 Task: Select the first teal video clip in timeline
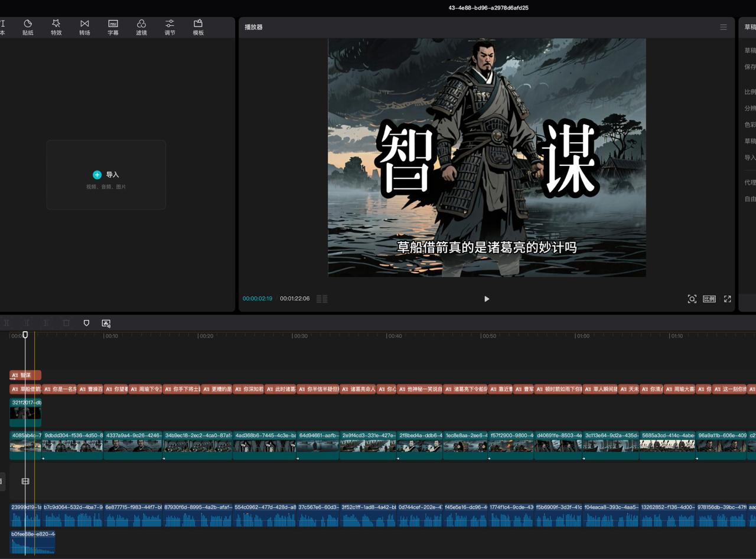tap(25, 446)
